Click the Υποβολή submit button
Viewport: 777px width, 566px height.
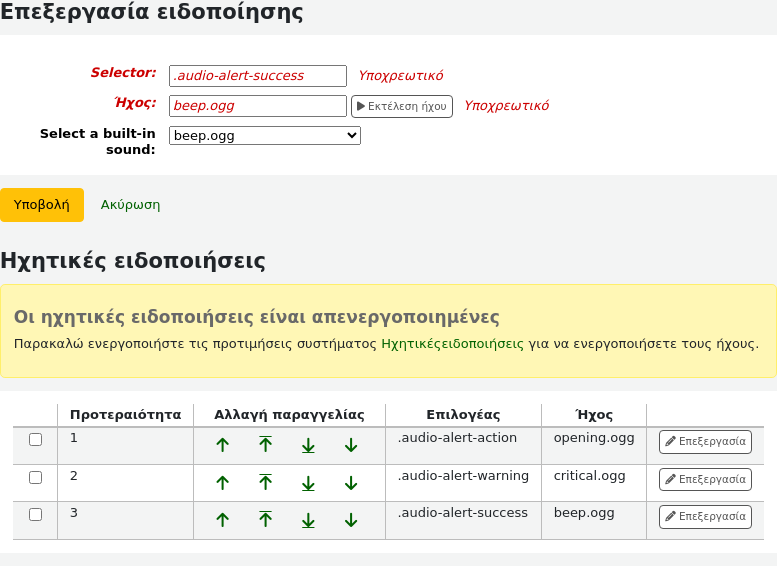(41, 205)
